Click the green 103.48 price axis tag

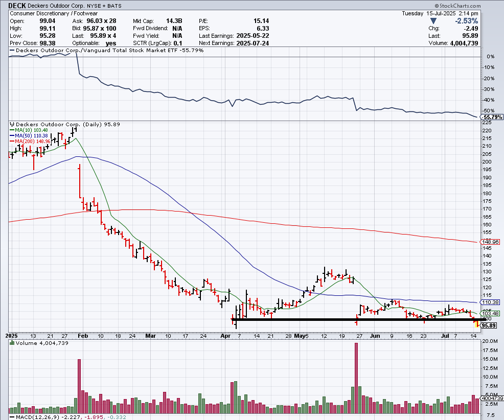[x=490, y=313]
